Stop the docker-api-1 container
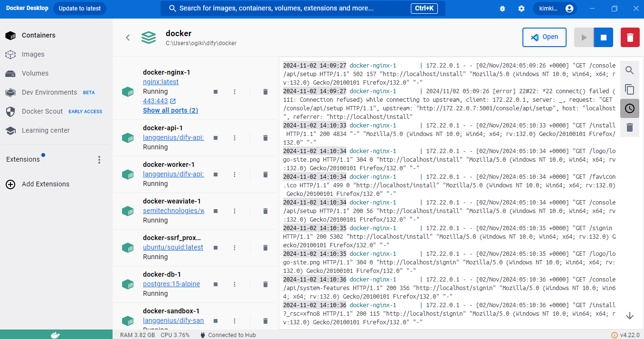The height and width of the screenshot is (339, 644). pyautogui.click(x=215, y=138)
